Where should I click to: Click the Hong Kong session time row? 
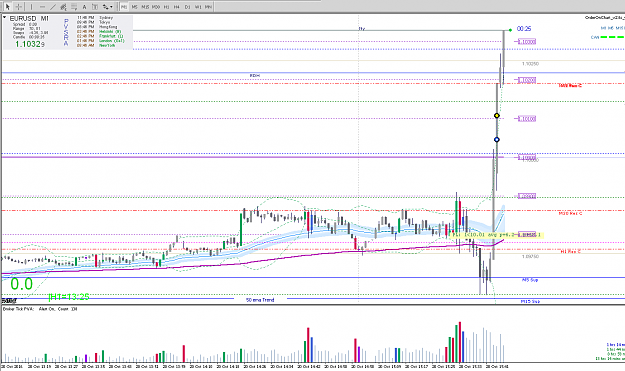[97, 27]
